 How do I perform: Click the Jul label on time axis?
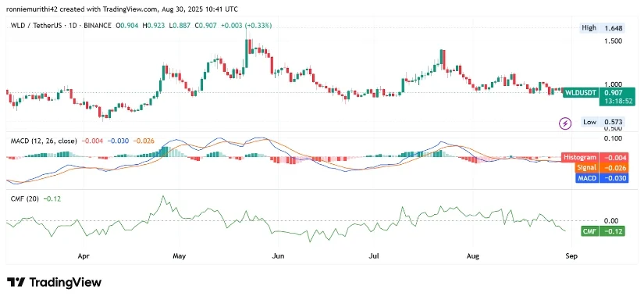(x=374, y=256)
